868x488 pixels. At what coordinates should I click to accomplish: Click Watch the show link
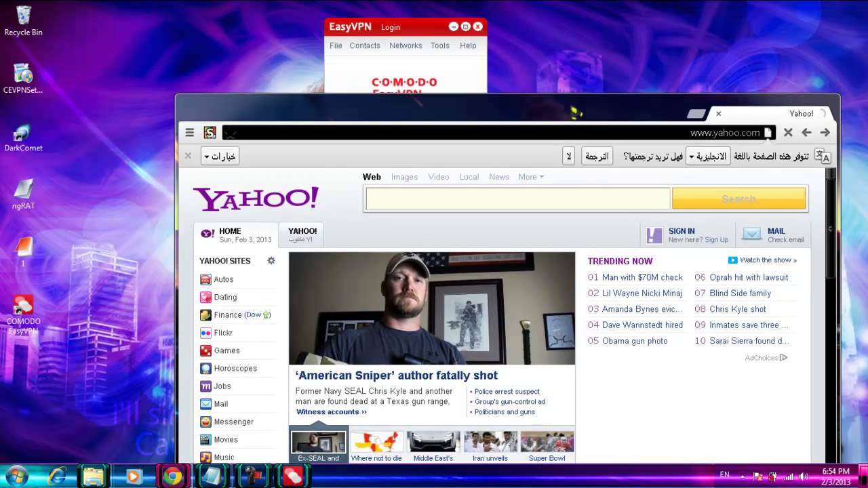coord(762,260)
